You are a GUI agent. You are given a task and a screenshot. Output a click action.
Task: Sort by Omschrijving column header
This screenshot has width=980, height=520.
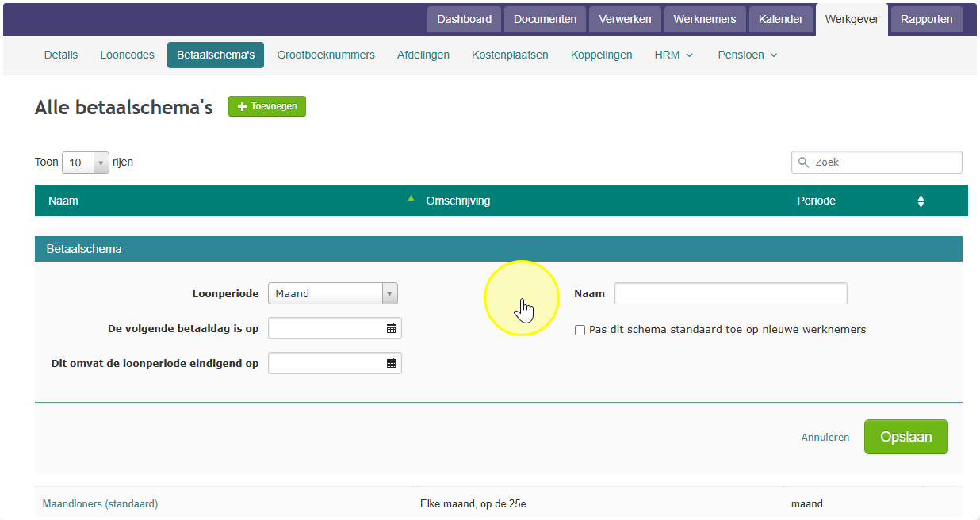coord(458,201)
